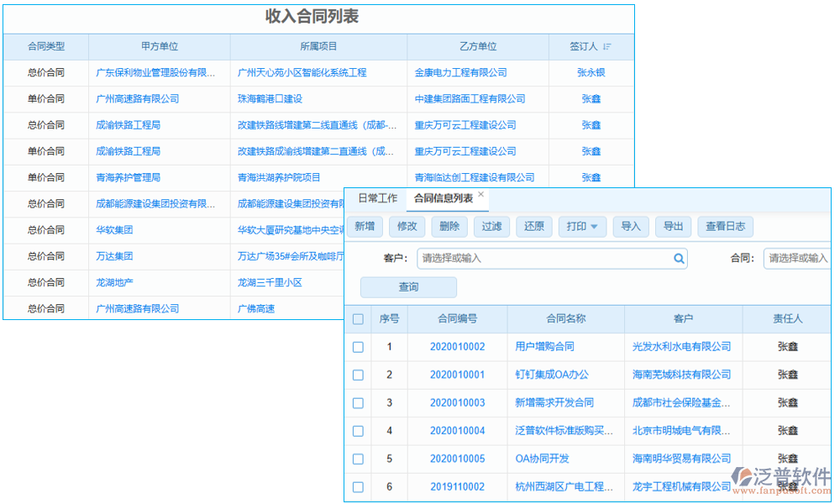Click the 导入 import button
840x504 pixels.
coord(630,226)
